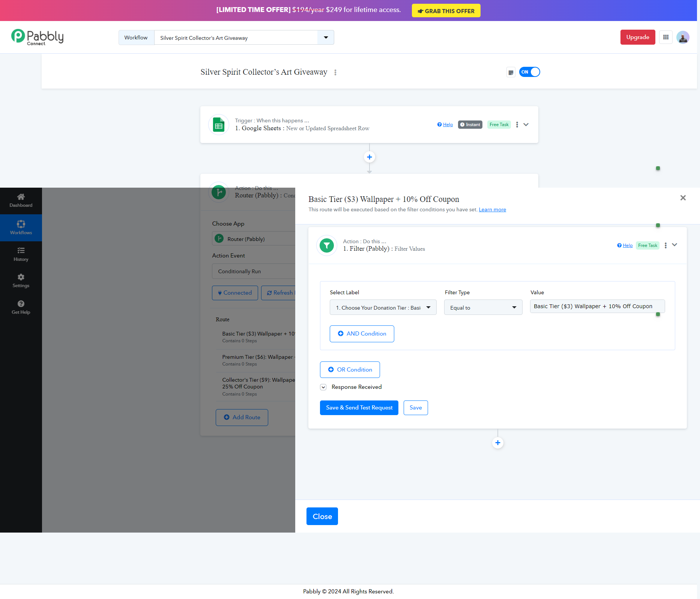Screen dimensions: 700x599
Task: Open the Filter Type dropdown
Action: [x=483, y=307]
